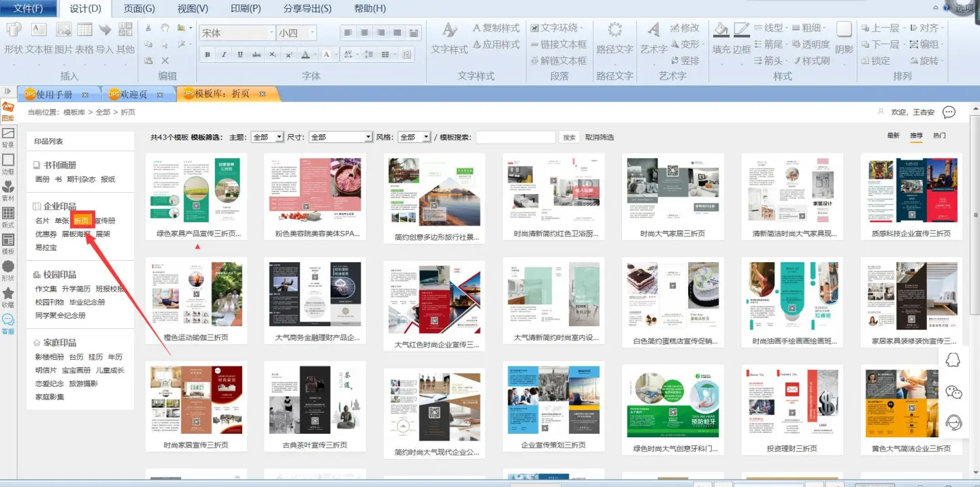This screenshot has width=980, height=487.
Task: Toggle Italic text formatting
Action: point(224,55)
